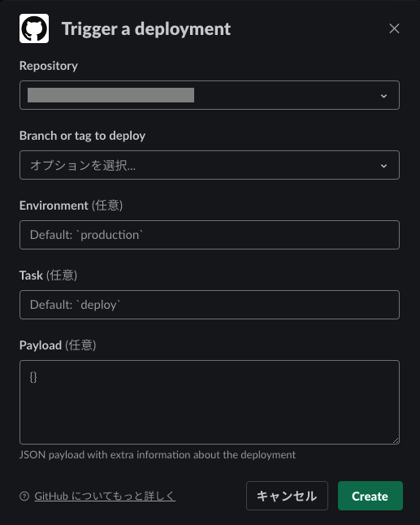Viewport: 420px width, 525px height.
Task: Grab the Payload textarea resize handle
Action: [x=396, y=440]
